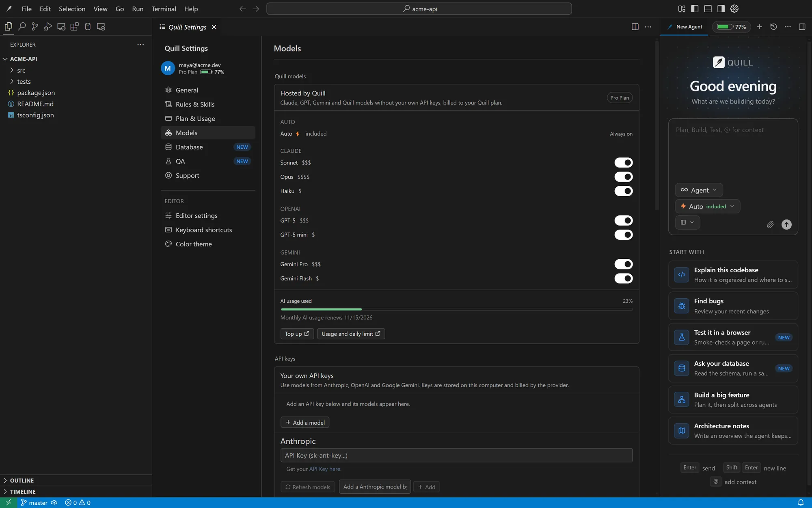Toggle the Opus model switch

(623, 177)
